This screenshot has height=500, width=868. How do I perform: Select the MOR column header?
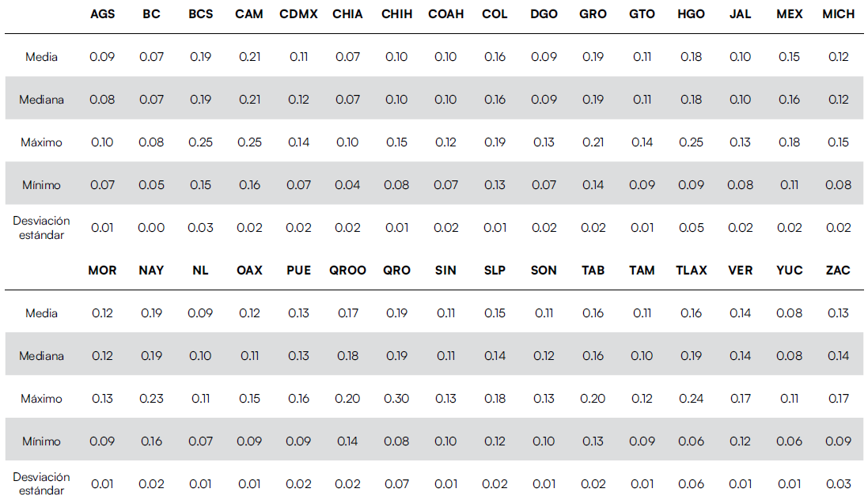tap(102, 271)
